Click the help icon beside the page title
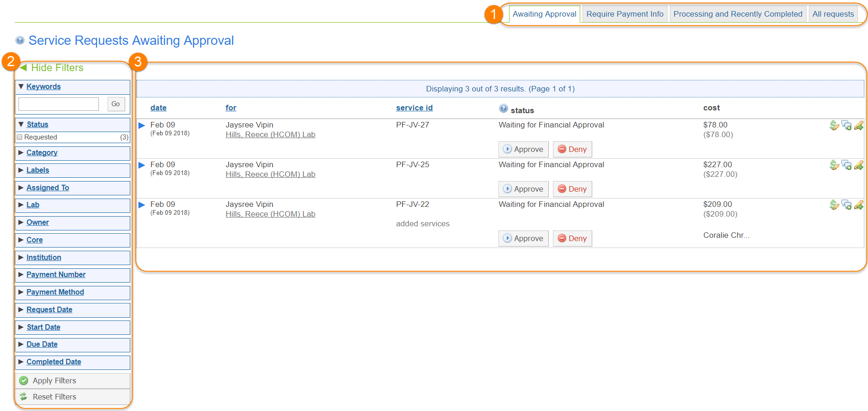This screenshot has width=868, height=411. point(20,41)
